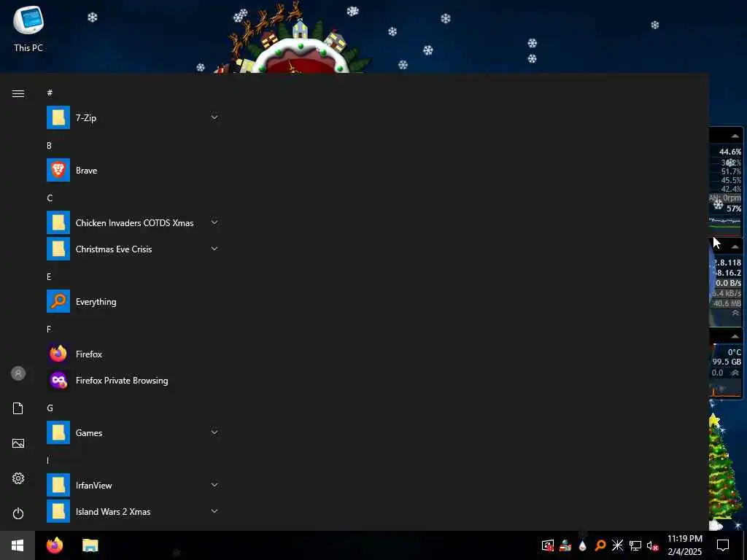Jump via the '#' letter header
The width and height of the screenshot is (747, 560).
pyautogui.click(x=50, y=93)
